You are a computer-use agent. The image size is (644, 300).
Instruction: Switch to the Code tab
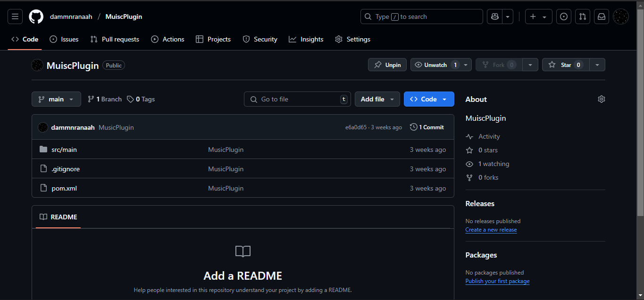point(25,39)
